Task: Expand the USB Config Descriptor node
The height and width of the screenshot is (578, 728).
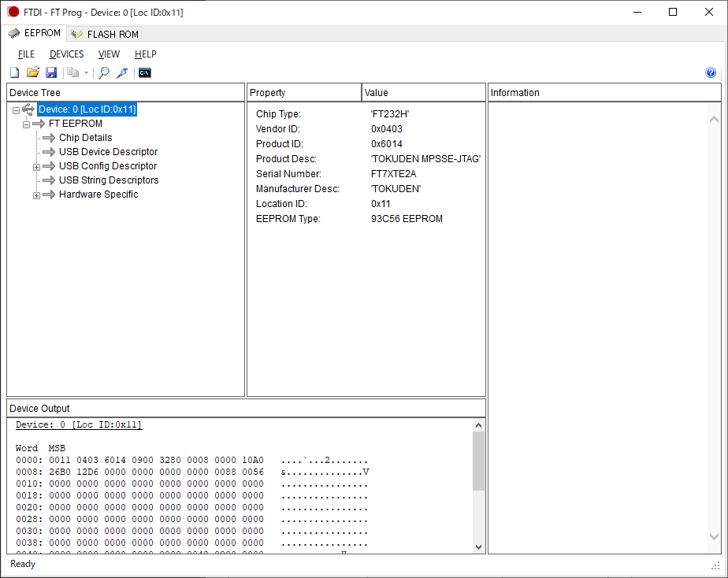Action: pos(36,167)
